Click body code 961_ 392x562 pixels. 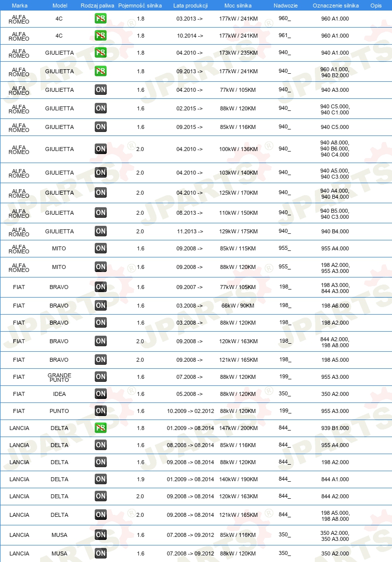coord(285,36)
